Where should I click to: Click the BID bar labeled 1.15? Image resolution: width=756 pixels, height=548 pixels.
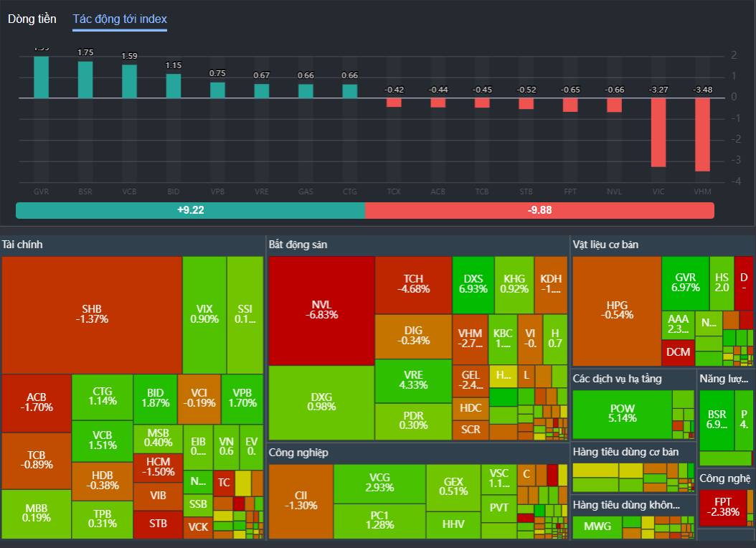coord(174,86)
